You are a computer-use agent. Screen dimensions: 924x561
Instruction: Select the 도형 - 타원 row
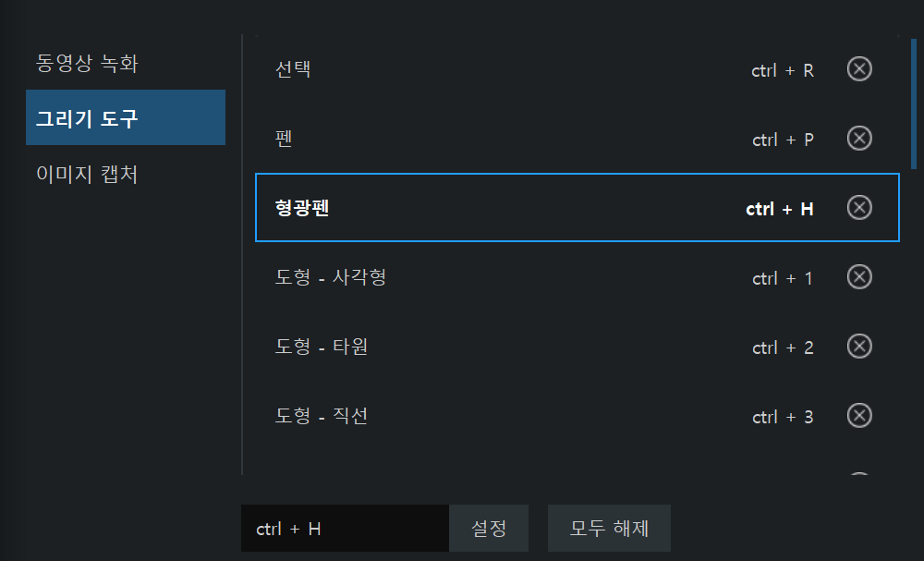coord(577,346)
